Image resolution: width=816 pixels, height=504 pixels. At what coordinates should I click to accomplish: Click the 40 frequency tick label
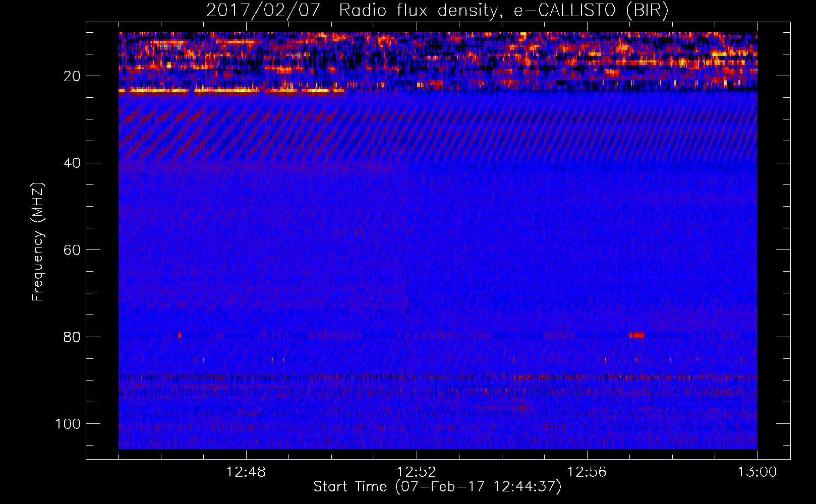point(72,163)
